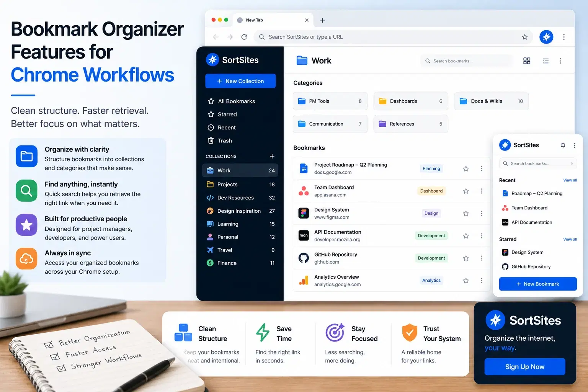Click the SortSites extension icon in Chrome toolbar
The image size is (588, 392).
[x=546, y=37]
